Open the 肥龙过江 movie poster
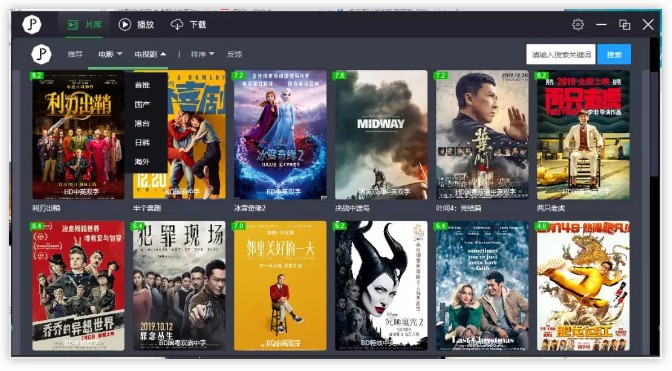The width and height of the screenshot is (672, 371). pos(583,286)
